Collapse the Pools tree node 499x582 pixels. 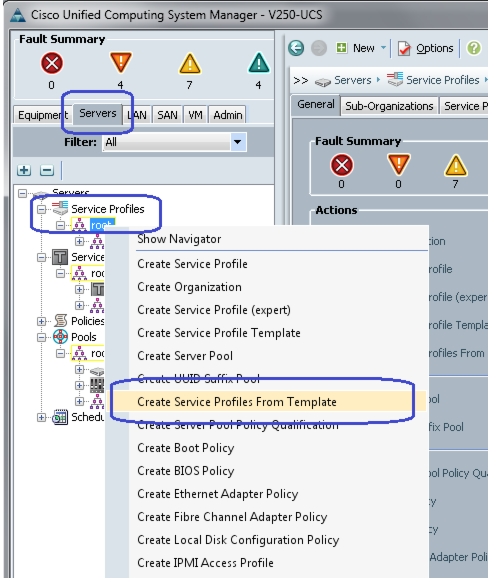pyautogui.click(x=42, y=337)
